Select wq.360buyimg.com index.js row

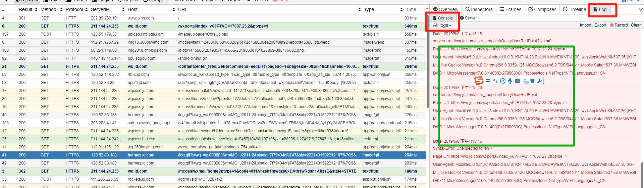click(213, 147)
